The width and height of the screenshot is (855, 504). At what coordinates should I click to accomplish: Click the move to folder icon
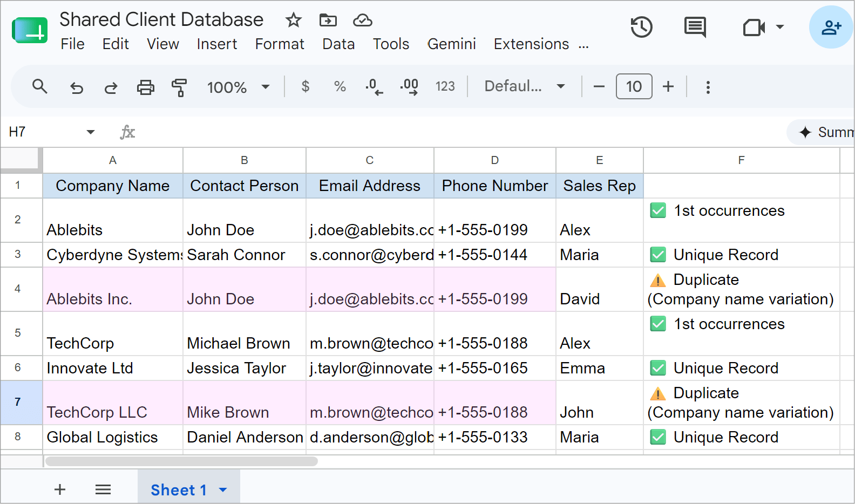[328, 21]
